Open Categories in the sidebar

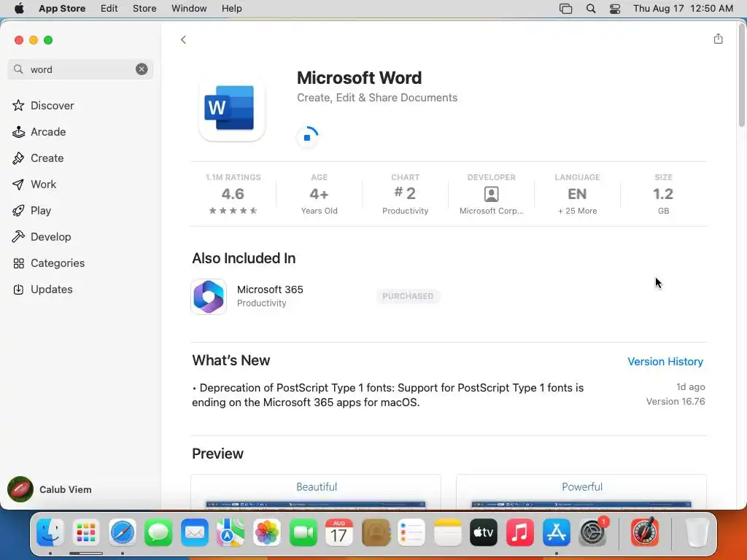(x=49, y=262)
